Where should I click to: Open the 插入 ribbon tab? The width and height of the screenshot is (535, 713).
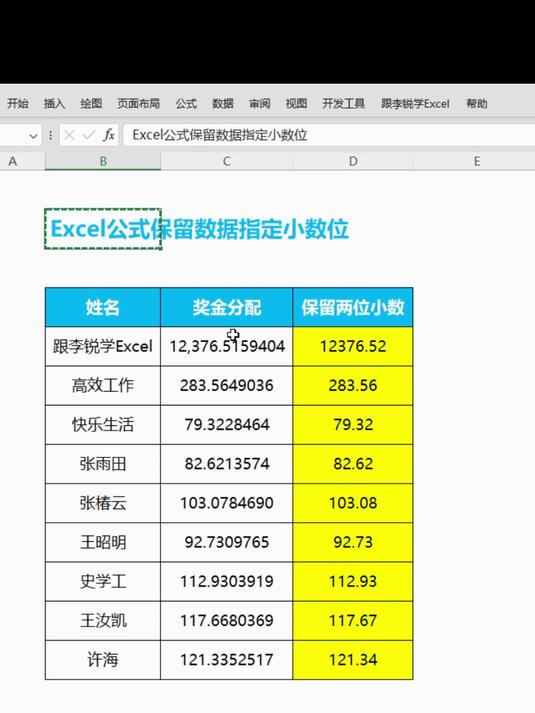pyautogui.click(x=54, y=104)
